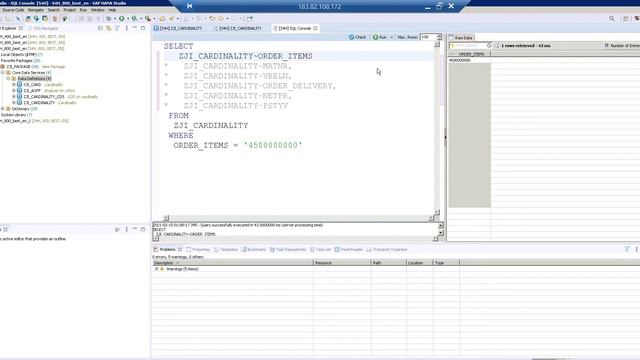Screen dimensions: 640x360
Task: Open the Project menu
Action: pos(69,10)
